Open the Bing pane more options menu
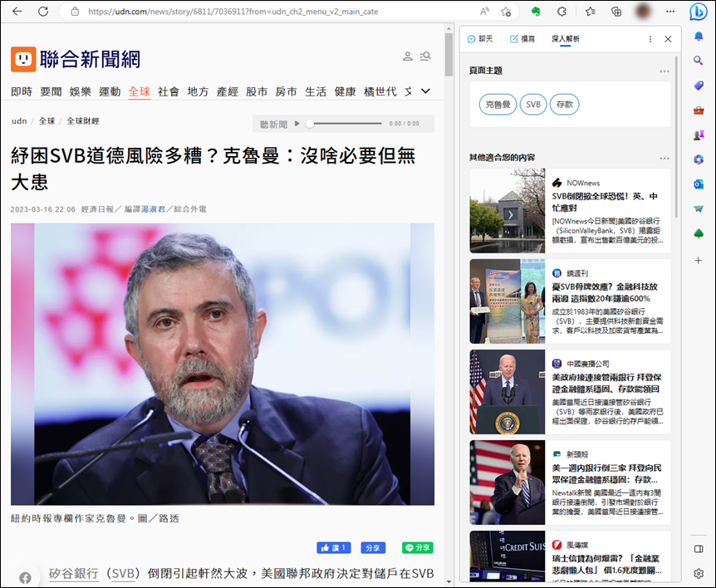The height and width of the screenshot is (588, 716). click(x=650, y=39)
